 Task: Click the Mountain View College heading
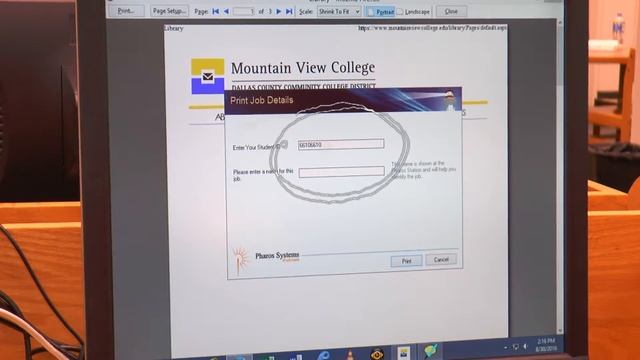[x=303, y=68]
